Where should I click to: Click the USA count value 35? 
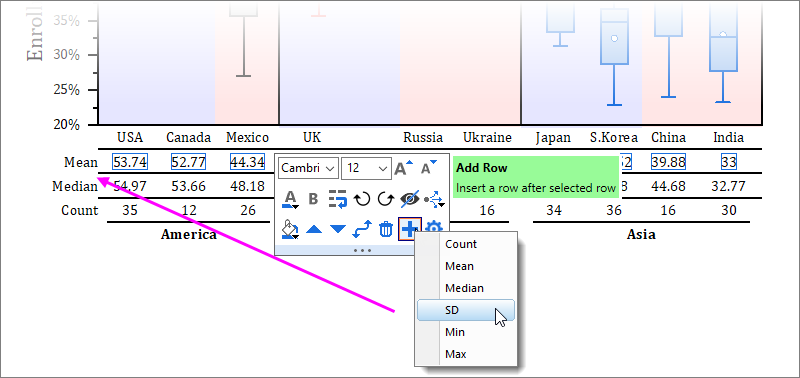point(130,210)
